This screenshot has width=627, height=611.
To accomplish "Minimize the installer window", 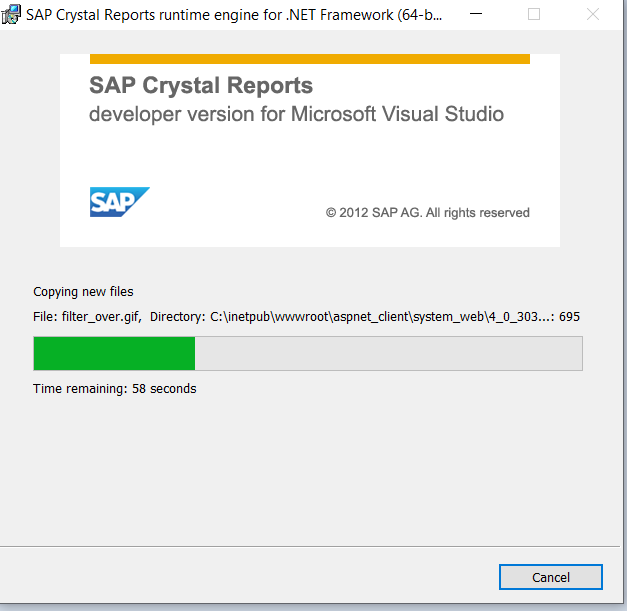I will point(476,14).
